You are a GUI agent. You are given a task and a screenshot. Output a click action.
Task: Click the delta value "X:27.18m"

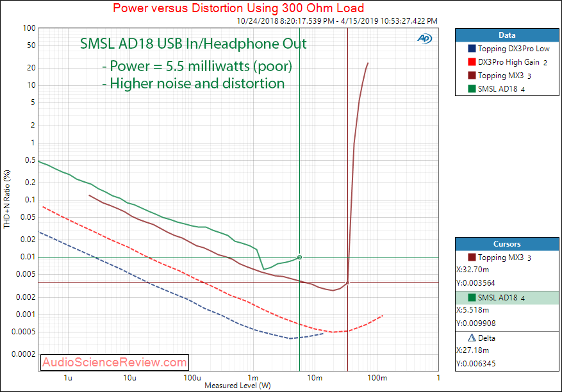point(472,350)
